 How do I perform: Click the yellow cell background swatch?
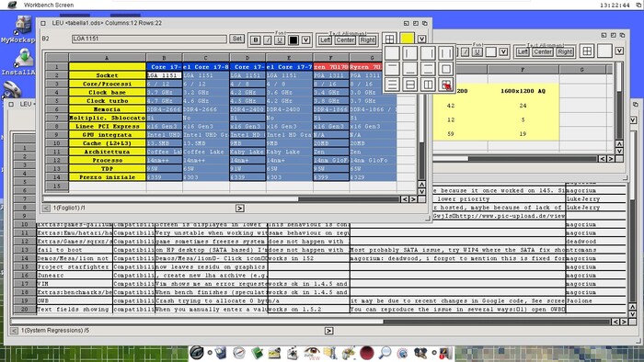[407, 39]
